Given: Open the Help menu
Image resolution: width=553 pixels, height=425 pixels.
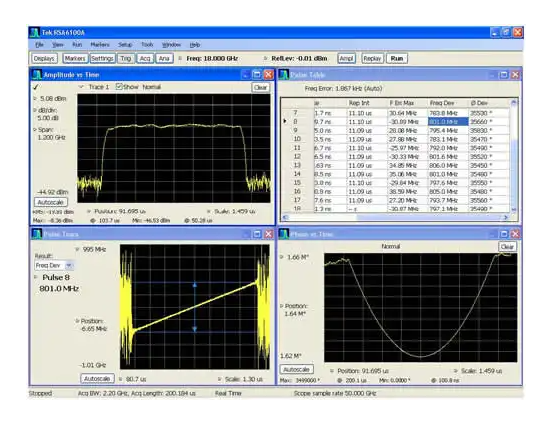Looking at the screenshot, I should coord(195,45).
